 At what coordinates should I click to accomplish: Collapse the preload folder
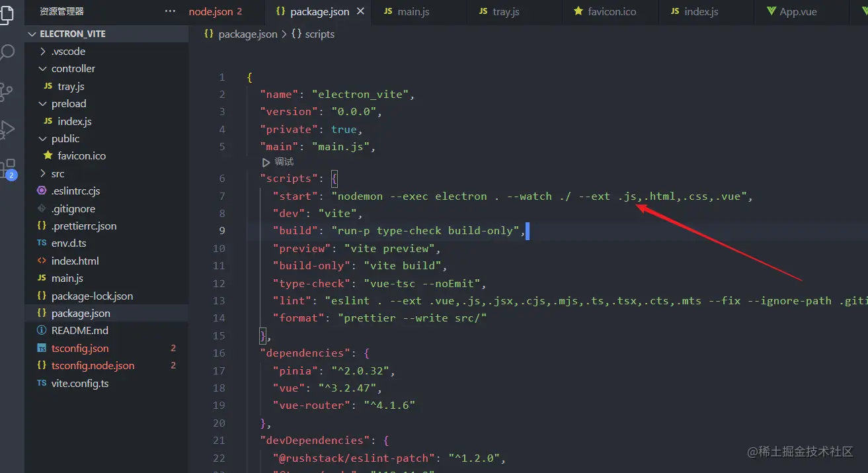click(106, 103)
